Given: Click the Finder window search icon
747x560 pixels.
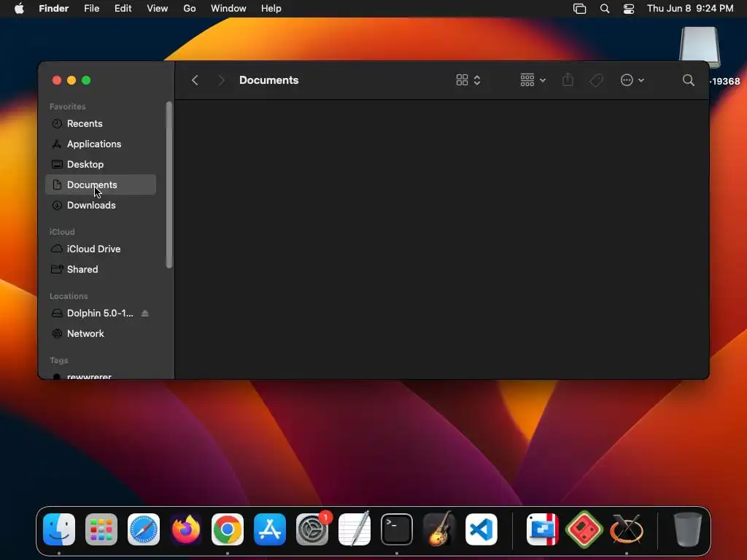Looking at the screenshot, I should tap(688, 80).
